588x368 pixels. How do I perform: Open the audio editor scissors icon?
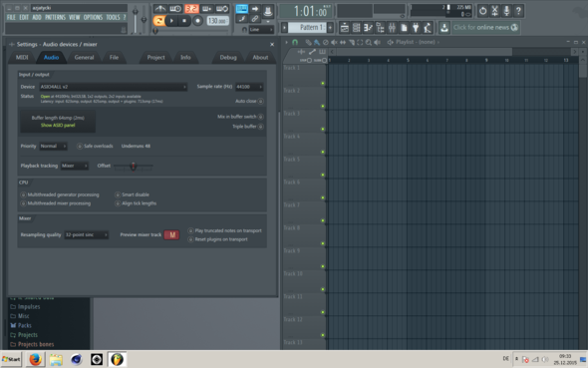tap(495, 11)
